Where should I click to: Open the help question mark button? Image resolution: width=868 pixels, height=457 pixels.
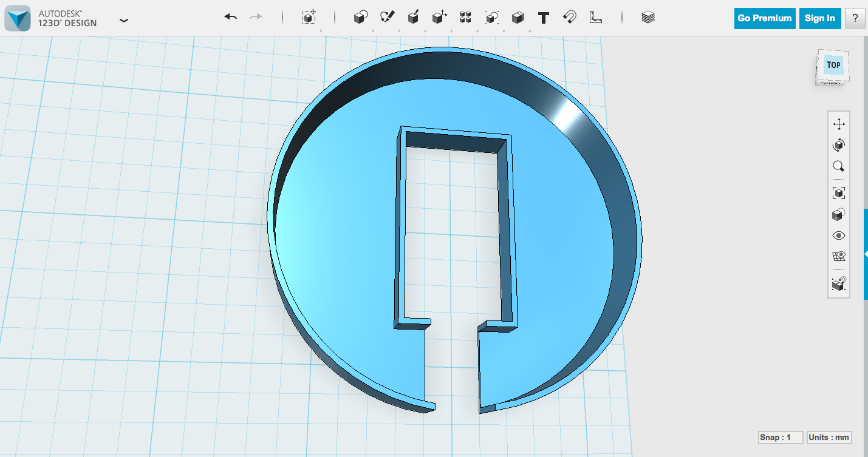[855, 18]
